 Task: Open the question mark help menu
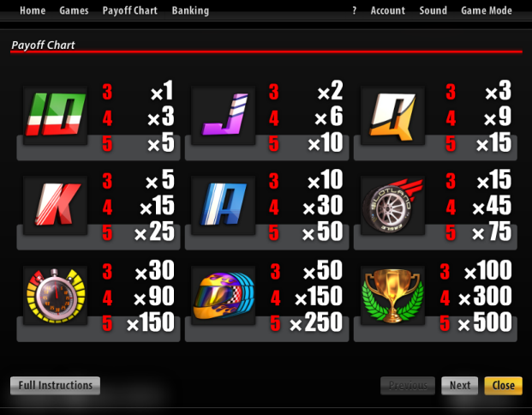354,10
